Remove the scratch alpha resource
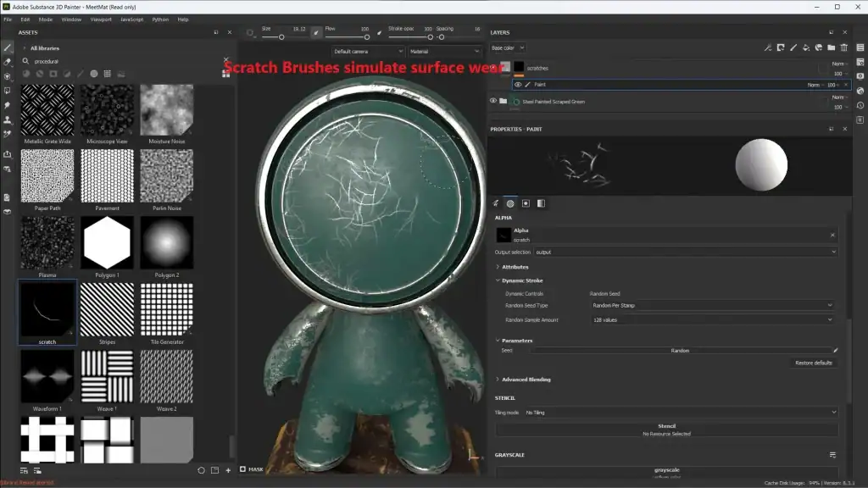Screen dimensions: 868x488 832,236
